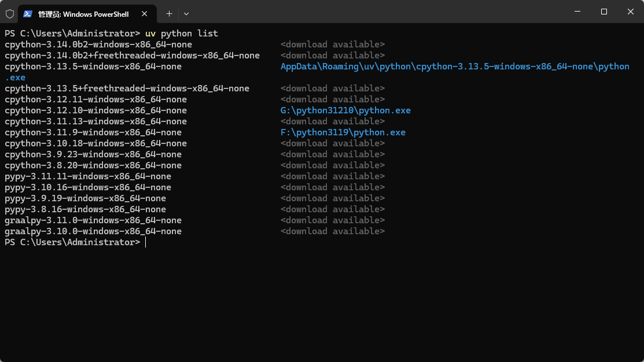The width and height of the screenshot is (644, 362).
Task: Click graalpy-3.10.0-windows-x86_64-none entry
Action: pos(93,231)
